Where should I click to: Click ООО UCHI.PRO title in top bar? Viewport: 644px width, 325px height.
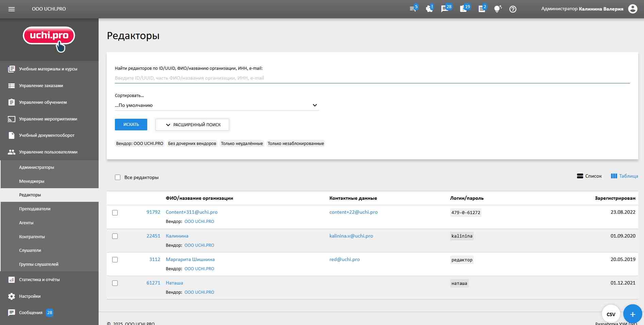[x=49, y=9]
